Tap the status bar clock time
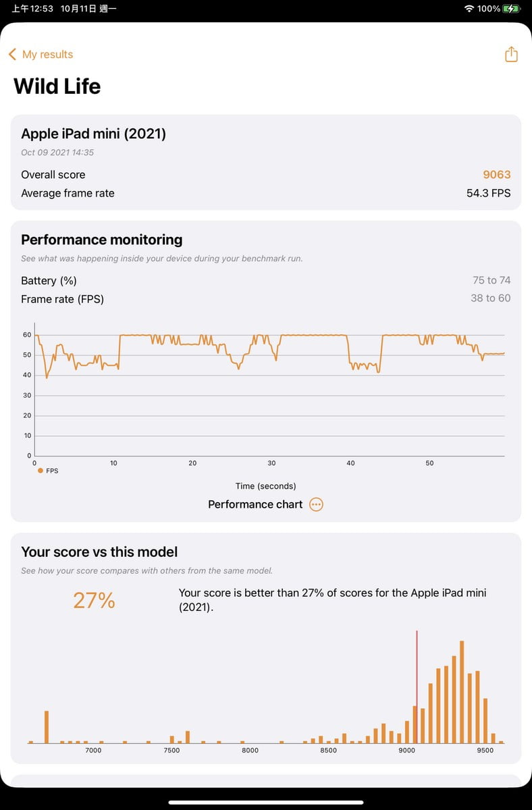The height and width of the screenshot is (810, 532). click(x=32, y=9)
